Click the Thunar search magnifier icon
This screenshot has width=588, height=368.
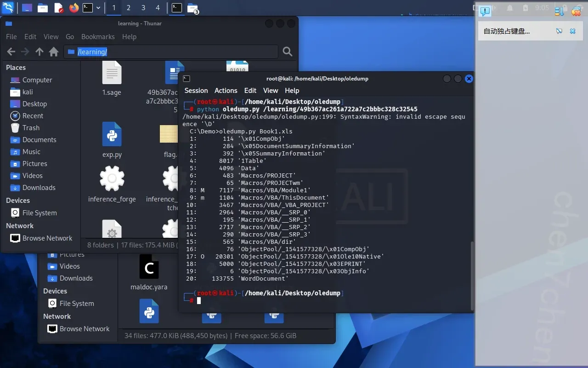288,52
